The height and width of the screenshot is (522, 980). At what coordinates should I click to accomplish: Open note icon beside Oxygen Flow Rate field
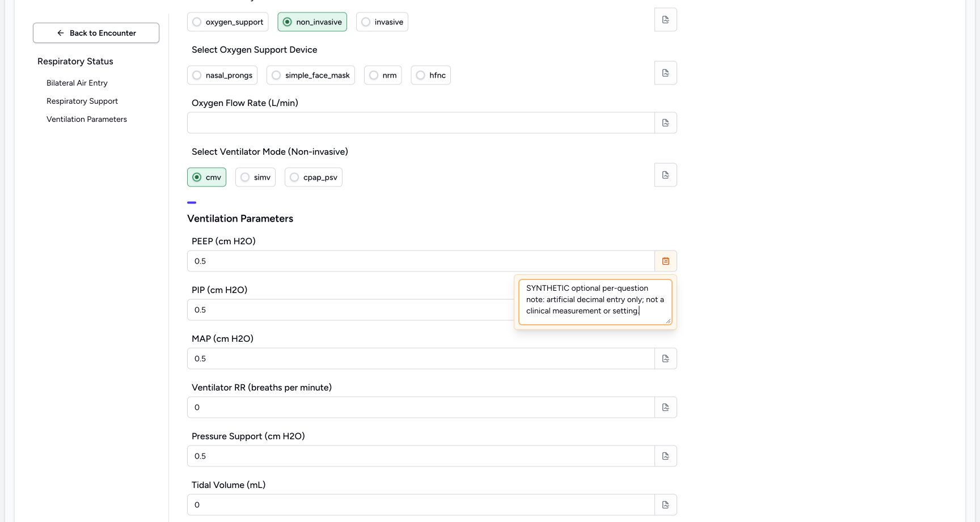click(x=665, y=123)
